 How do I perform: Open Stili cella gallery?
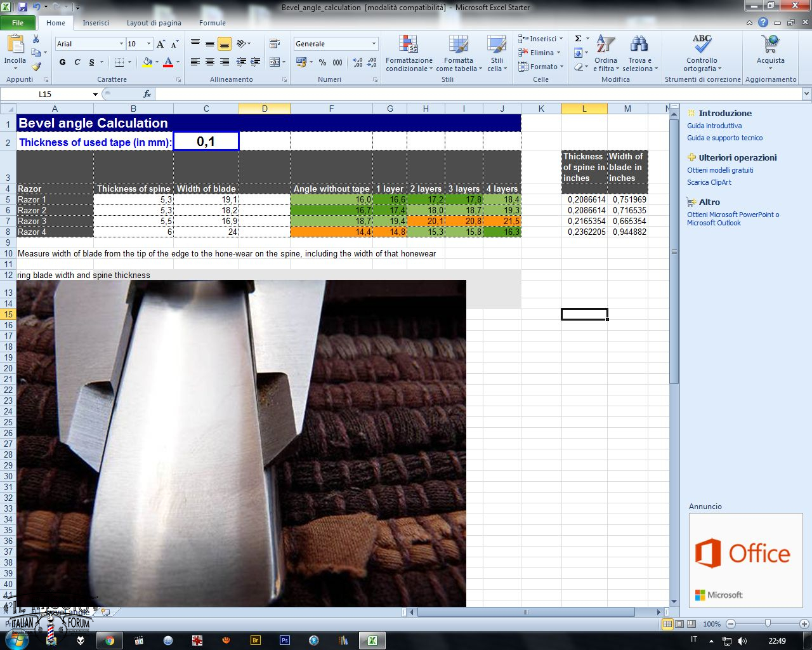click(497, 54)
